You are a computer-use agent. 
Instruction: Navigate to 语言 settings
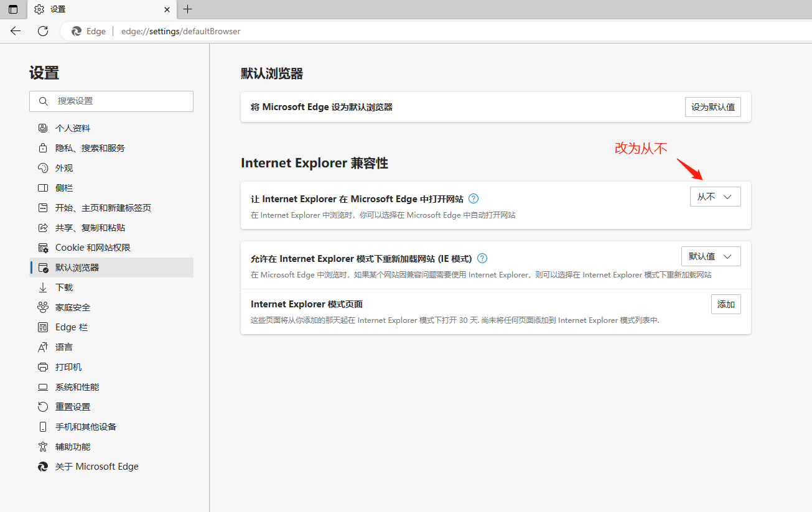click(x=111, y=347)
